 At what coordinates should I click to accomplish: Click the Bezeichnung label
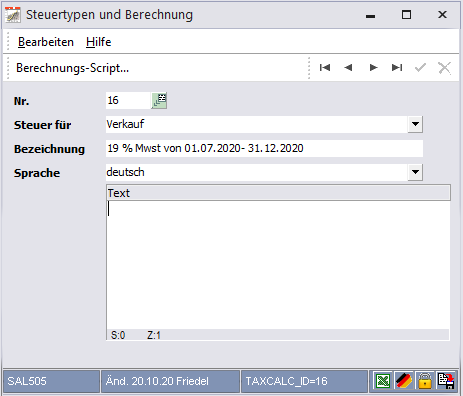[x=49, y=149]
